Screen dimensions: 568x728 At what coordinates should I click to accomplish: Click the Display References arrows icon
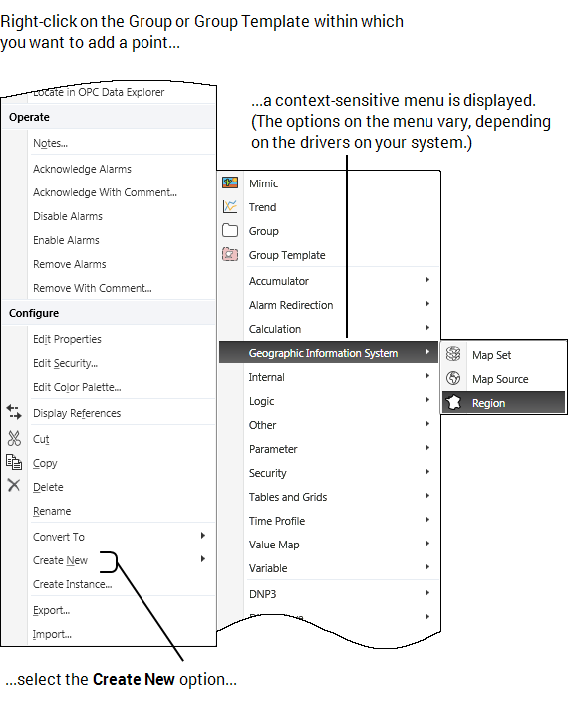pyautogui.click(x=14, y=412)
